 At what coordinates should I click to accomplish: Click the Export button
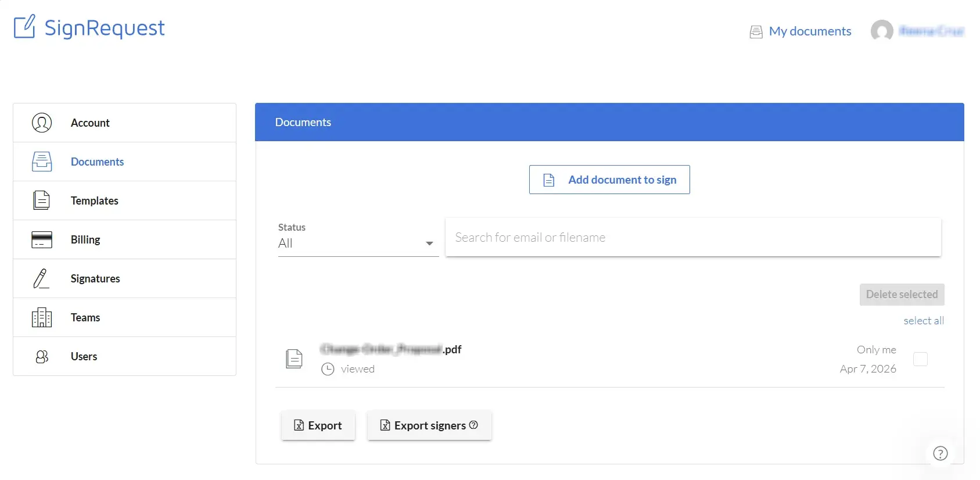tap(318, 425)
